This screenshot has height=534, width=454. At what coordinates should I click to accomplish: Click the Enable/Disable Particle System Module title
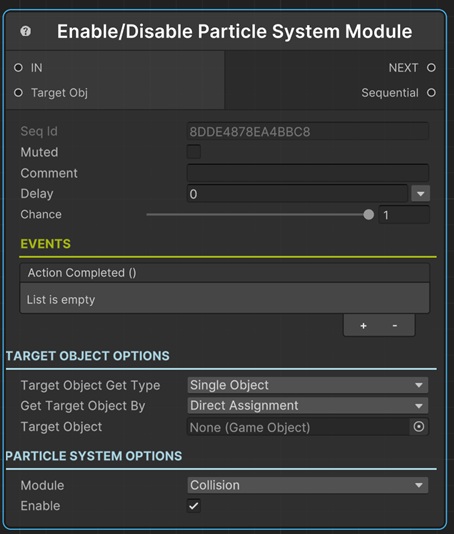[234, 31]
